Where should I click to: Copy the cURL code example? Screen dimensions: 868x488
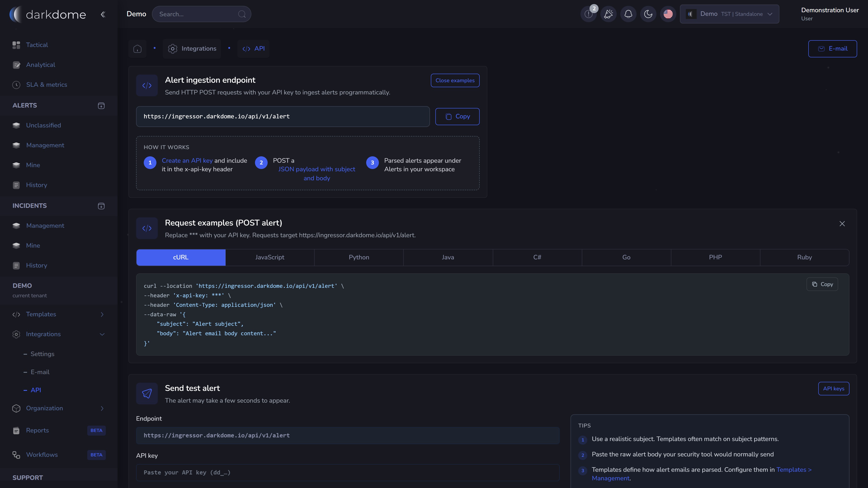(x=822, y=284)
